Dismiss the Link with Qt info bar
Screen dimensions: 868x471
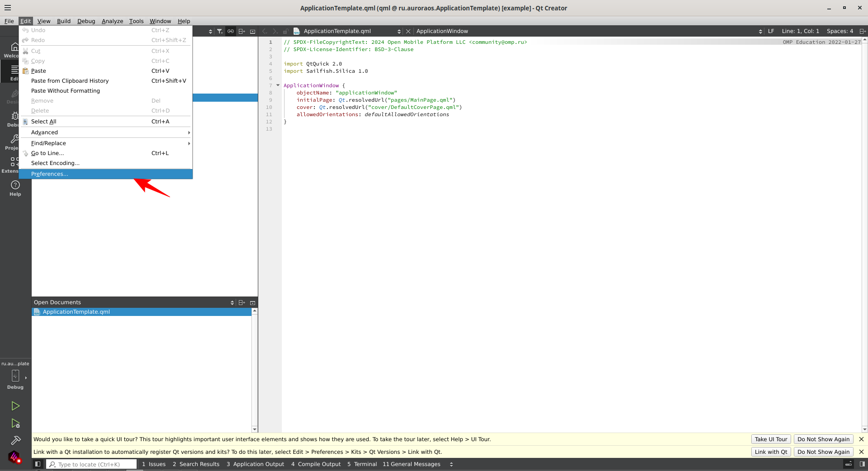(x=861, y=452)
